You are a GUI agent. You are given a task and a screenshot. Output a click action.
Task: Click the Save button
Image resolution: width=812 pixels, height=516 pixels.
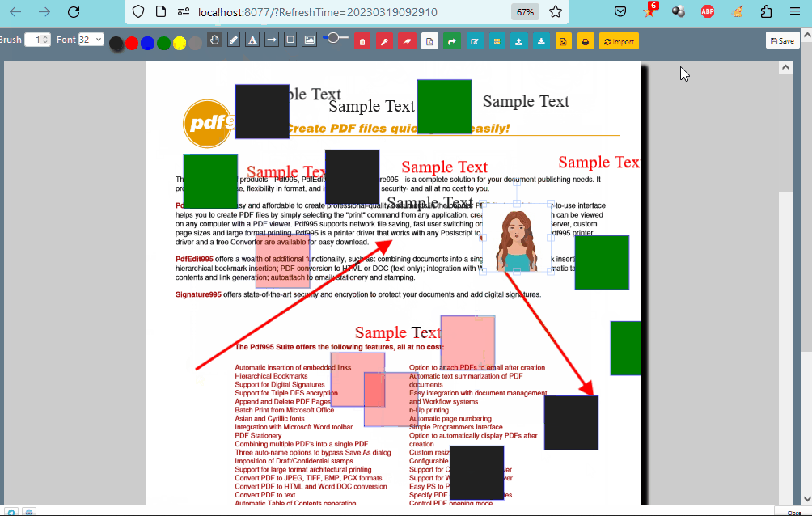pyautogui.click(x=783, y=40)
